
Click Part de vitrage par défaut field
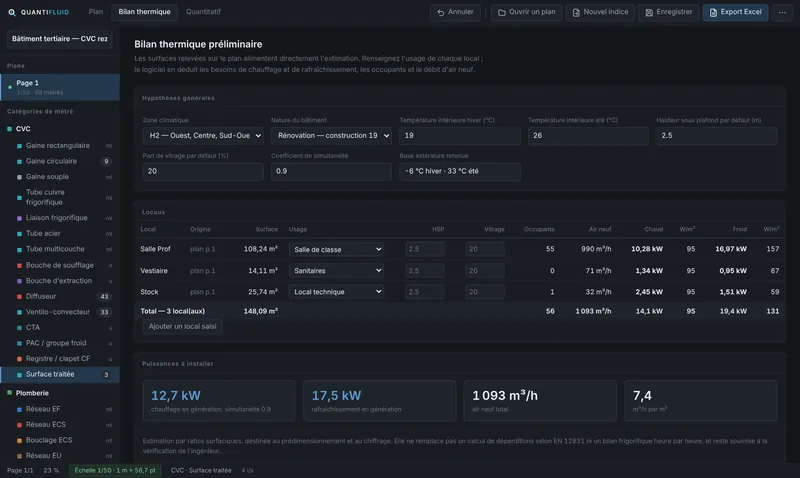click(203, 171)
